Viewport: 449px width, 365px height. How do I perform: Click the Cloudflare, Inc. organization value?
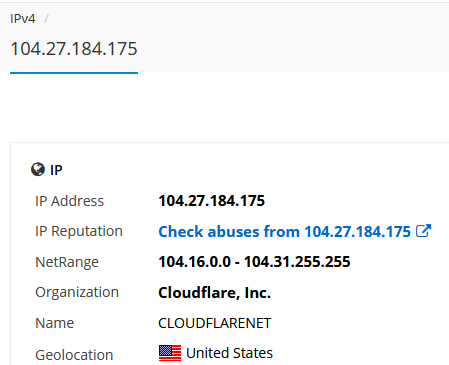click(215, 293)
